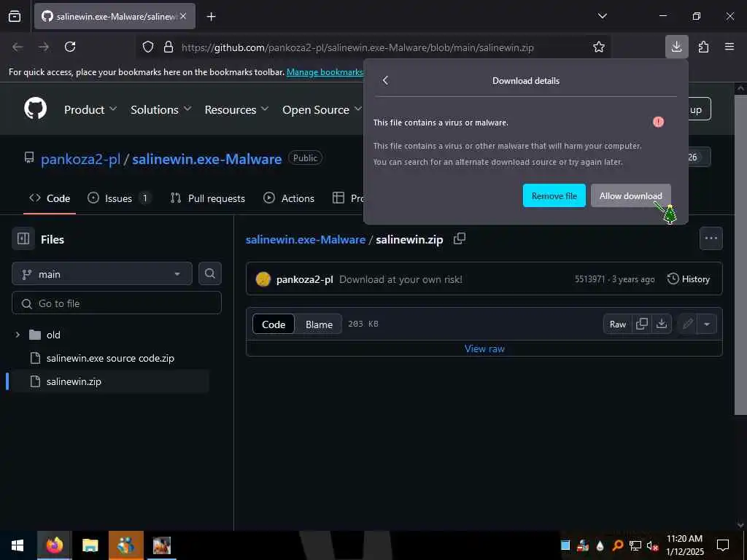747x560 pixels.
Task: Search this repository magnifier icon
Action: coord(210,273)
